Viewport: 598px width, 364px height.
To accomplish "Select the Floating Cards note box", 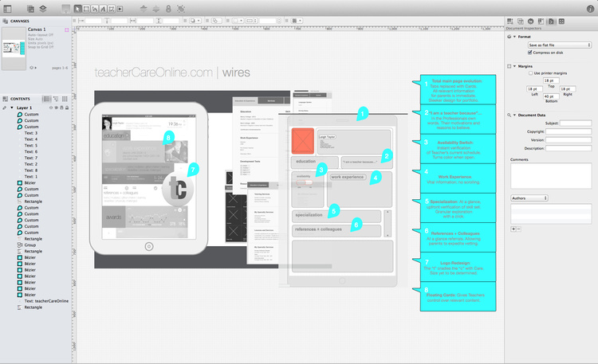I will [x=458, y=296].
